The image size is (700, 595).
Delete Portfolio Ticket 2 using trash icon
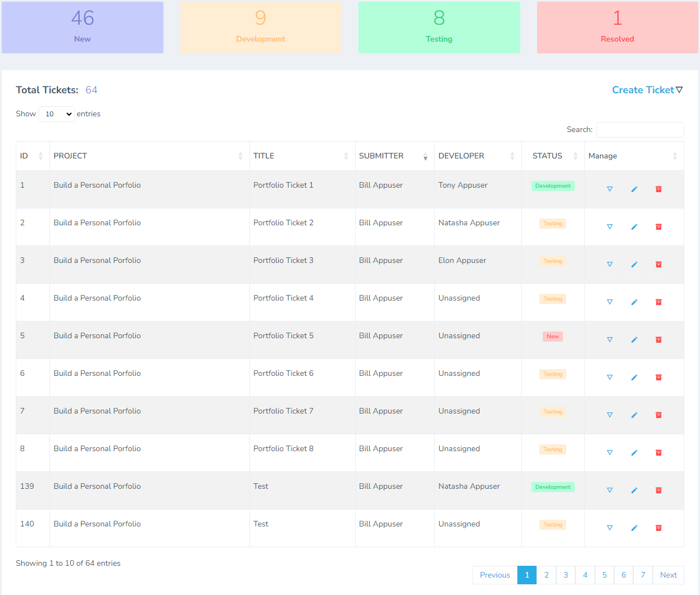click(x=658, y=227)
